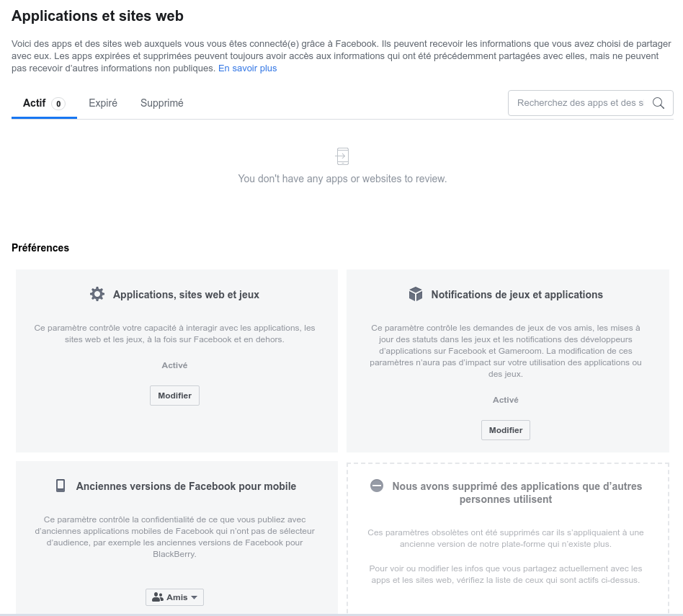Click Modifier under Notifications de jeux et applications
The height and width of the screenshot is (616, 683).
pyautogui.click(x=506, y=430)
